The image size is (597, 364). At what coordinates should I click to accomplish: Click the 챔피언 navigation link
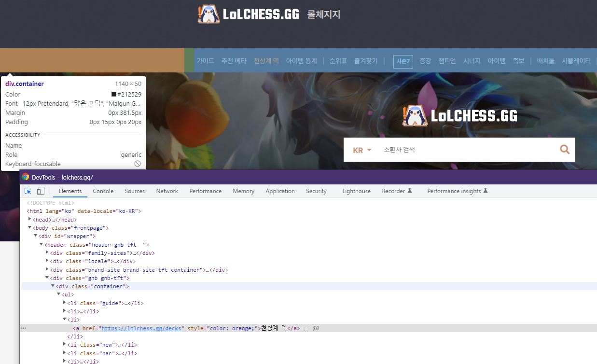tap(447, 61)
